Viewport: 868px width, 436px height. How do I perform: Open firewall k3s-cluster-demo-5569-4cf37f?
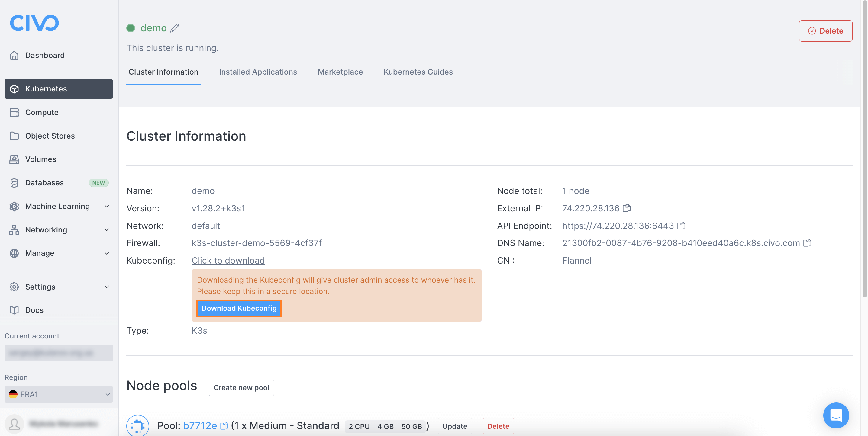257,243
